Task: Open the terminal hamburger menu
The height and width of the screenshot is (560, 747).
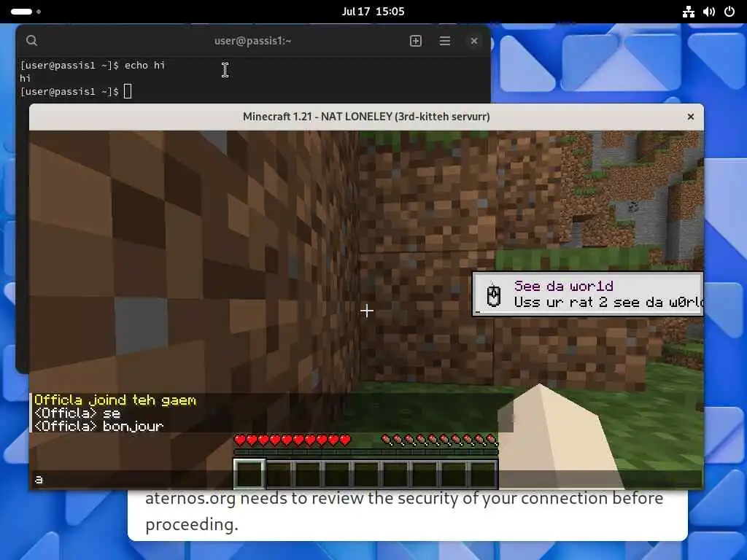Action: (444, 41)
